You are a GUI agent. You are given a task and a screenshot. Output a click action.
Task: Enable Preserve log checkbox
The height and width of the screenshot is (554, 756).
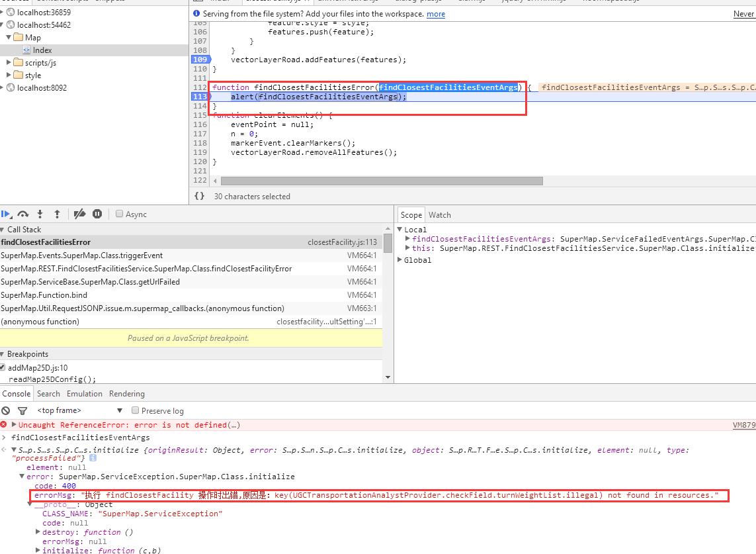(136, 410)
